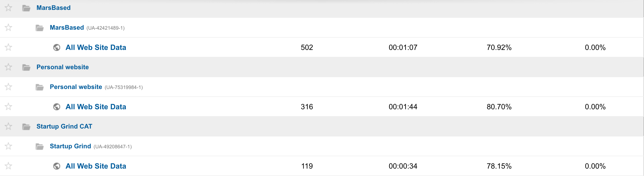This screenshot has height=176, width=644.
Task: Star the Startup Grind All Web Site Data view
Action: pyautogui.click(x=8, y=166)
